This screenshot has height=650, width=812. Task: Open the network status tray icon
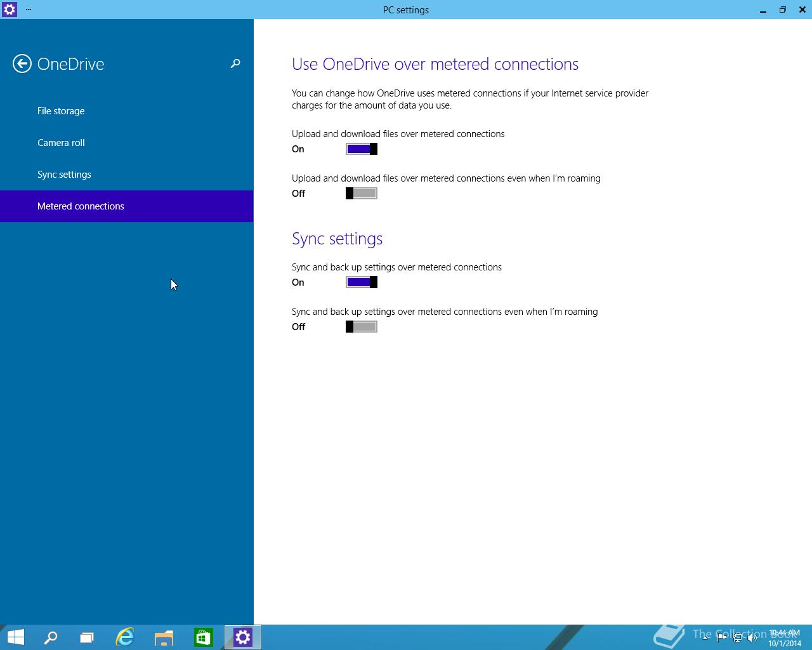click(737, 638)
